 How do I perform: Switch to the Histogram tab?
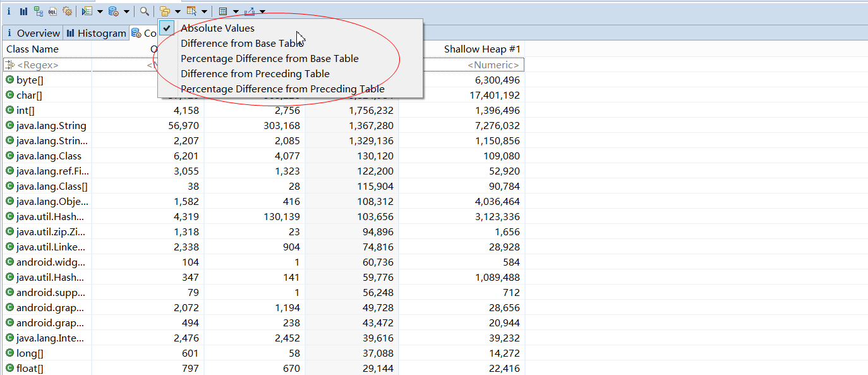pyautogui.click(x=96, y=33)
